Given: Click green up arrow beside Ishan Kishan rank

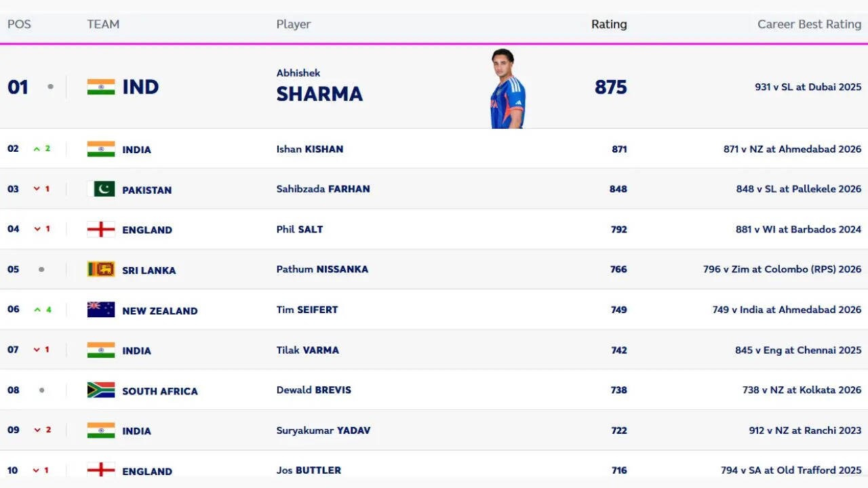Looking at the screenshot, I should pyautogui.click(x=37, y=149).
